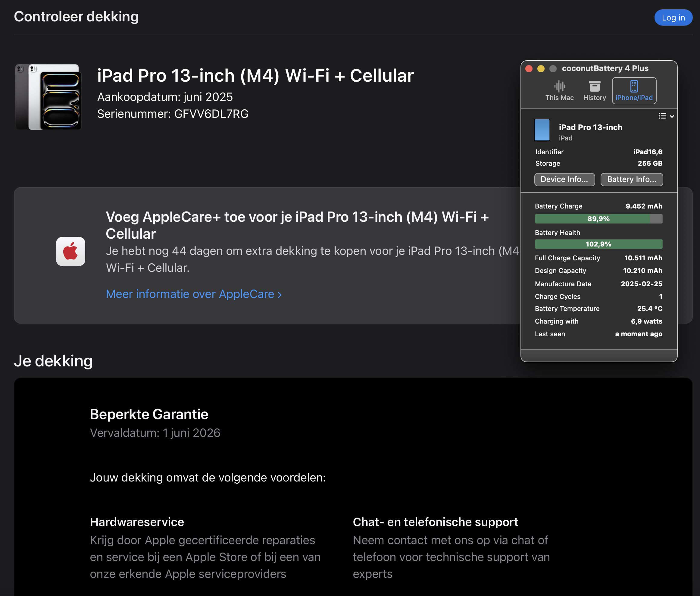Click the blue Log in button
The width and height of the screenshot is (700, 596).
pyautogui.click(x=673, y=17)
